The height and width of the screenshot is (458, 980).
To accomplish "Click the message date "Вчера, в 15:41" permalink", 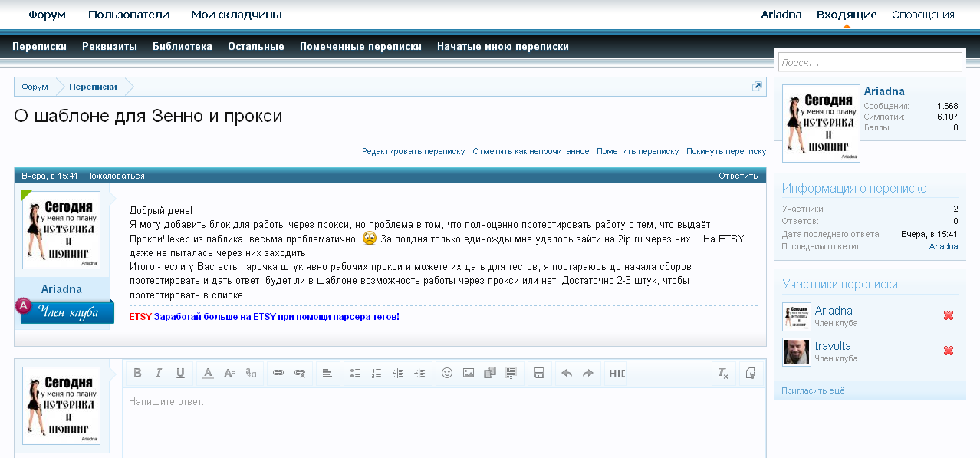I will pyautogui.click(x=50, y=176).
